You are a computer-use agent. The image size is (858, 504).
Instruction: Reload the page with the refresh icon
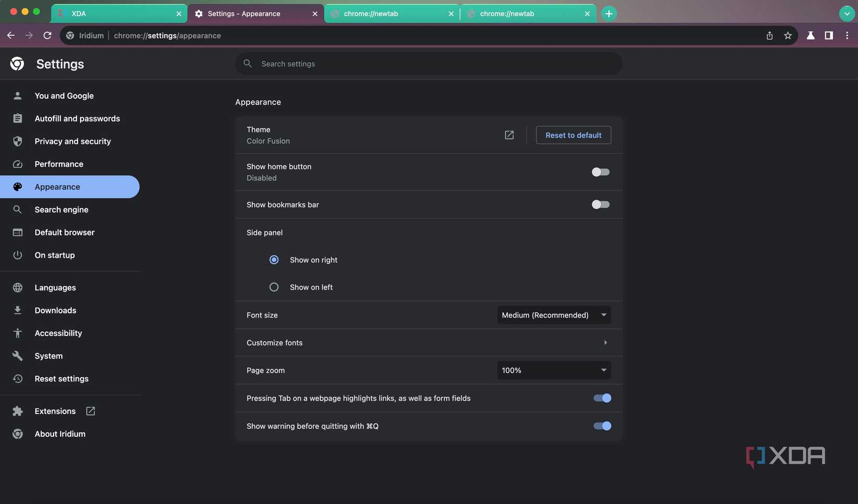pos(47,35)
